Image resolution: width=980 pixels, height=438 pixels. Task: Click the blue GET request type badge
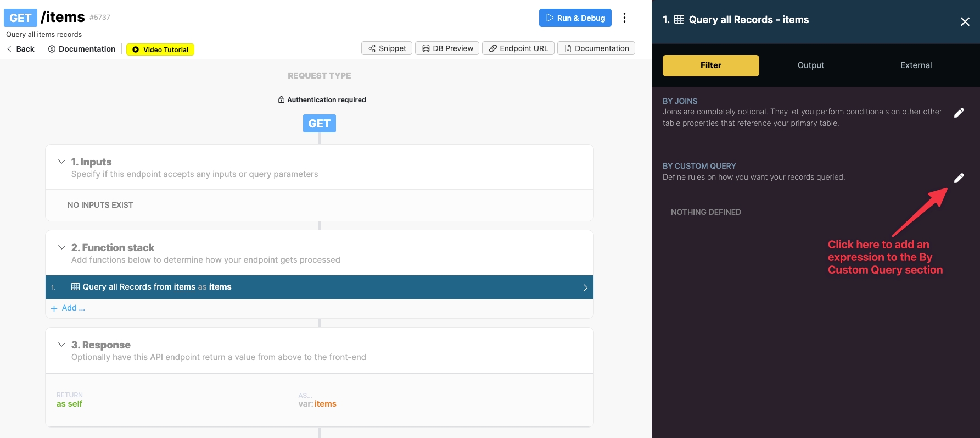pyautogui.click(x=320, y=124)
